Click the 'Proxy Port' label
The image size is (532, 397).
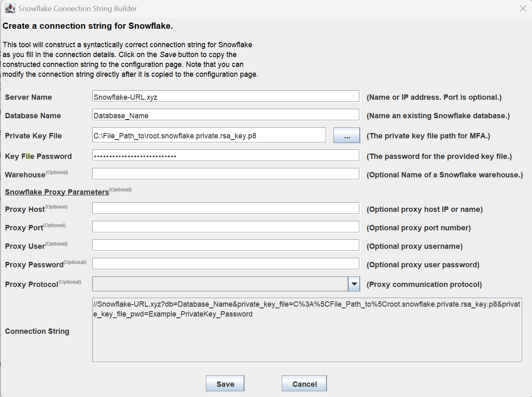24,228
